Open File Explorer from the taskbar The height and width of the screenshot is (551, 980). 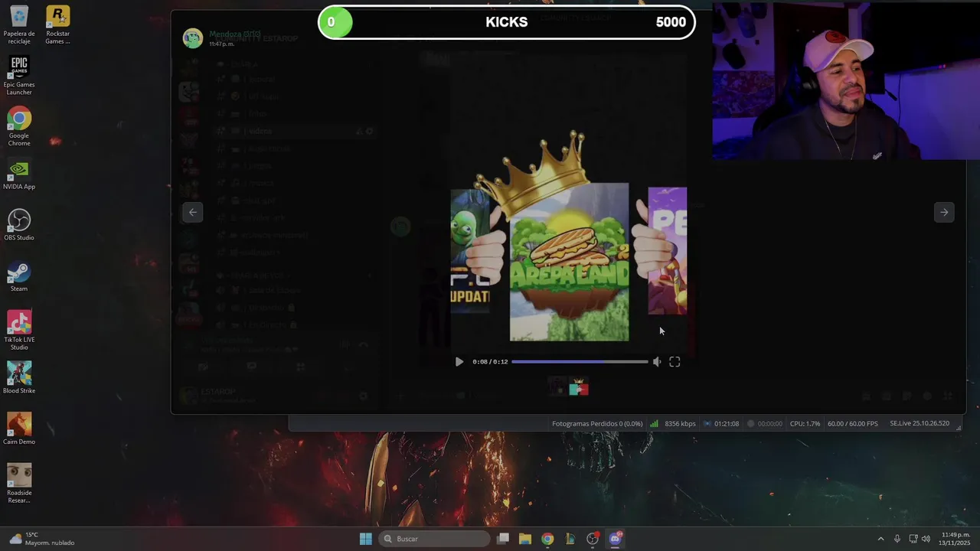click(x=525, y=539)
